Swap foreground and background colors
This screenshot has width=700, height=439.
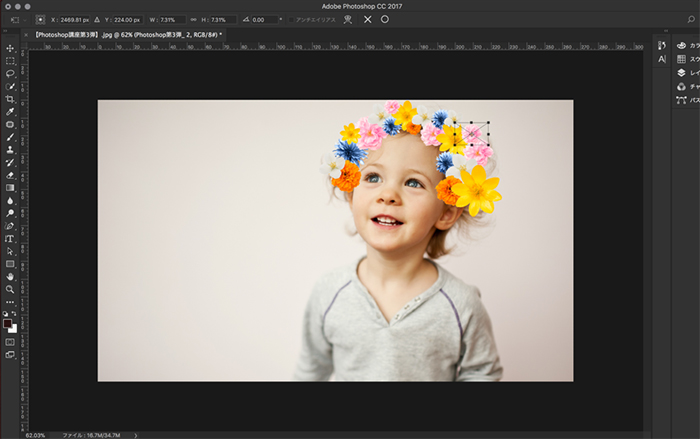pos(14,314)
